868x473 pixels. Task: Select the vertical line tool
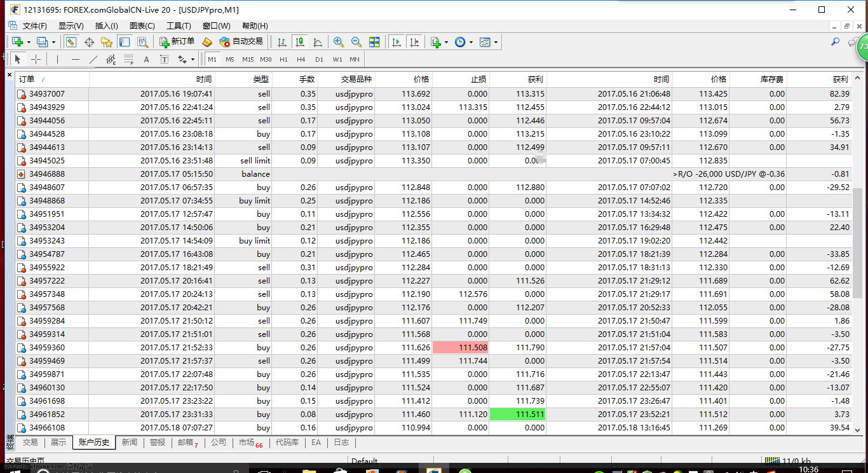pyautogui.click(x=57, y=59)
